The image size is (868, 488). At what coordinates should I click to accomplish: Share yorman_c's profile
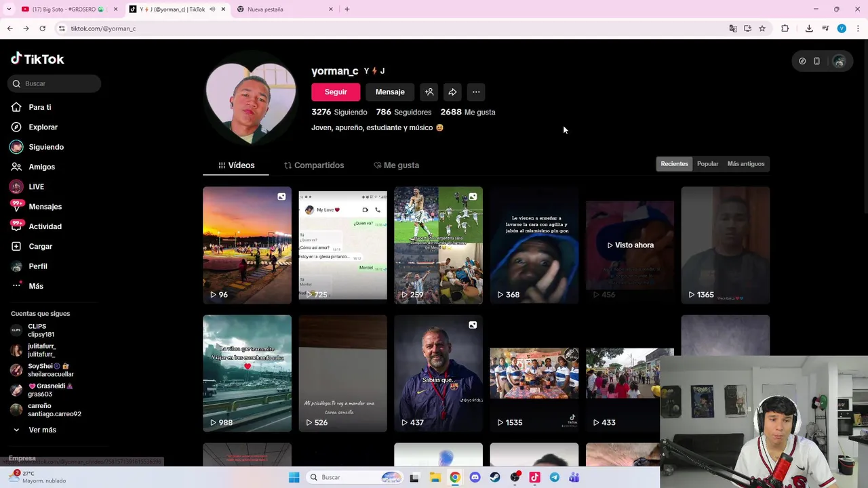coord(452,92)
